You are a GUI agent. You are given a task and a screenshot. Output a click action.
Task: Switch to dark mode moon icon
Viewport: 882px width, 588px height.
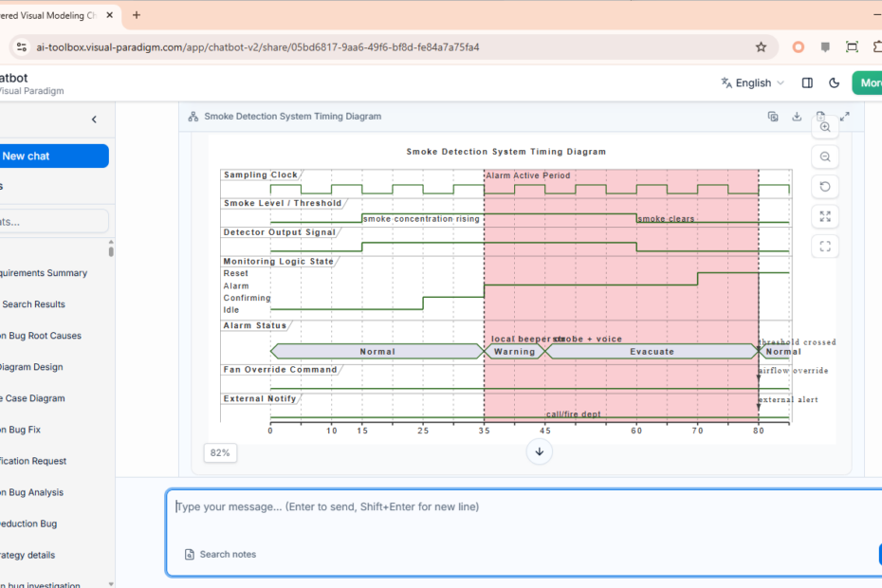tap(835, 83)
